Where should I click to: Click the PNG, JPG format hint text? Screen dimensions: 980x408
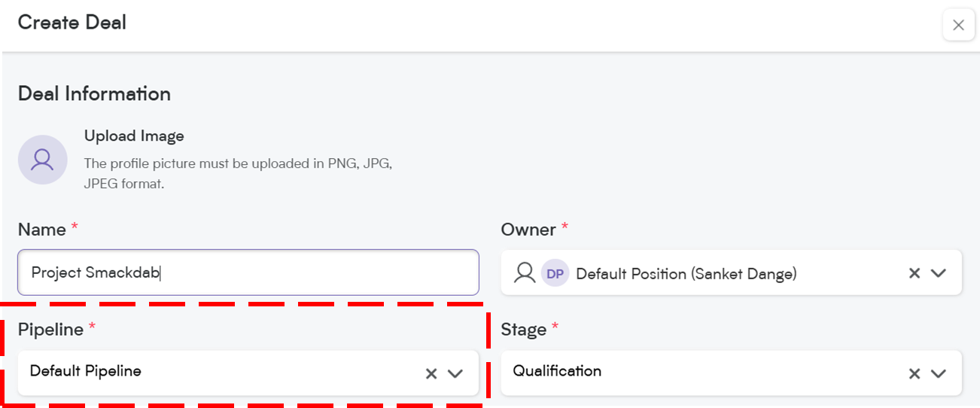(x=238, y=173)
